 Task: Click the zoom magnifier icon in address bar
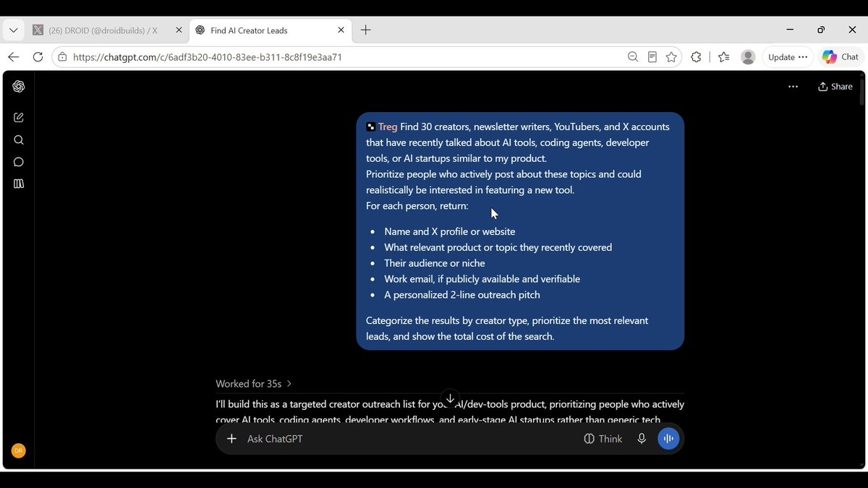(x=633, y=57)
